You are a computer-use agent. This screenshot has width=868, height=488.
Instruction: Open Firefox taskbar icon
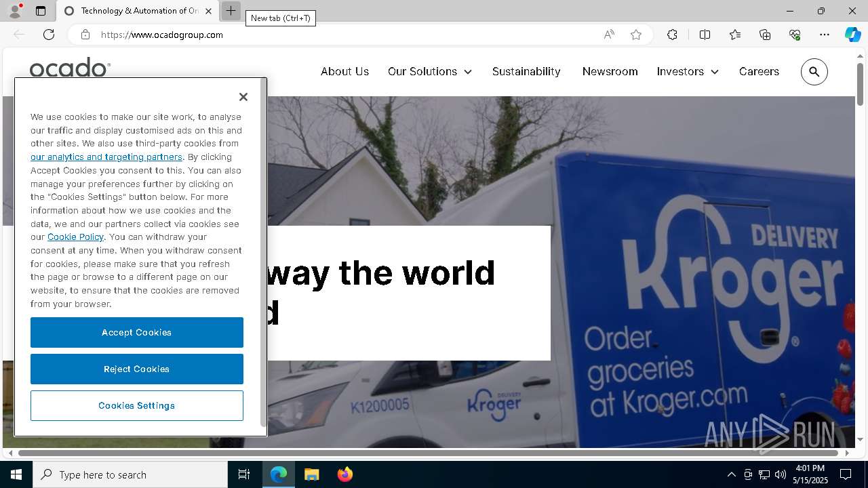coord(344,474)
